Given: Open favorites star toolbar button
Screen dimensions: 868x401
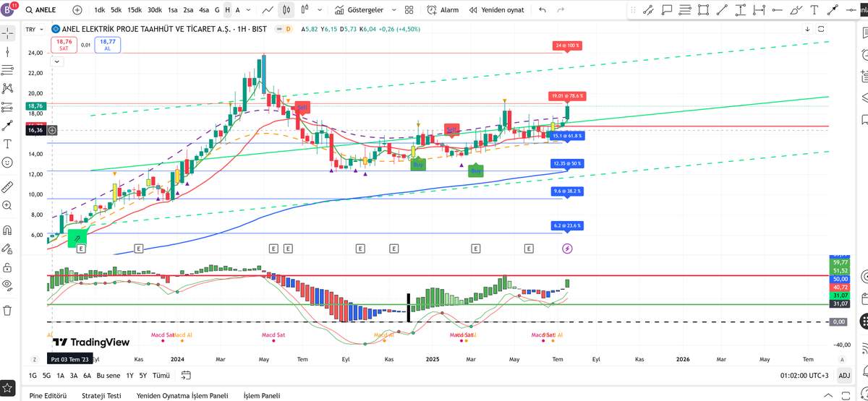Looking at the screenshot, I should (x=8, y=388).
